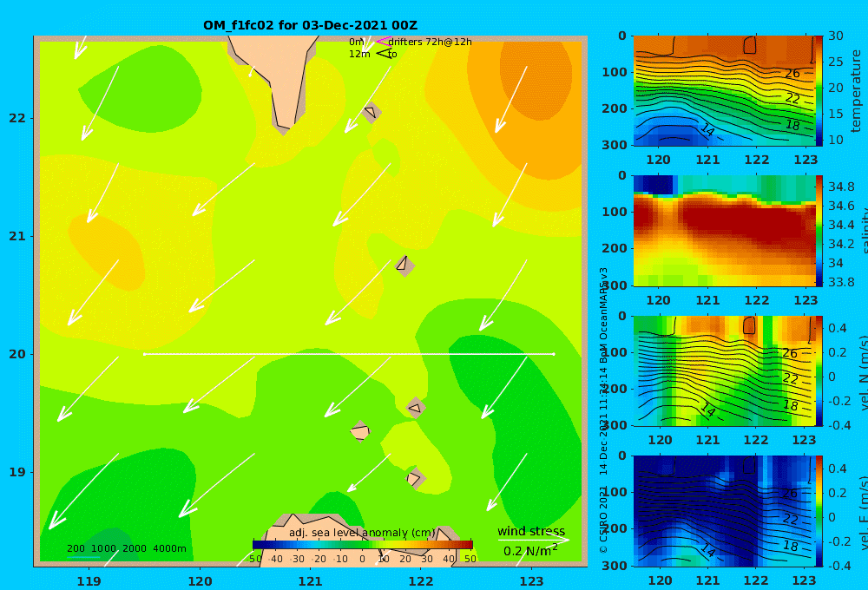Select the island marker near 20.7N 122E
This screenshot has height=590, width=868.
point(404,265)
